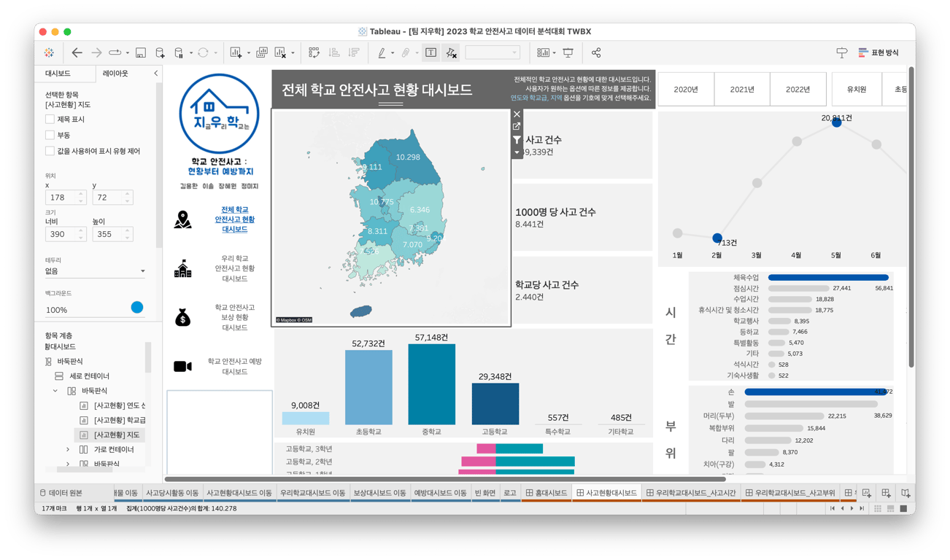This screenshot has height=560, width=950.
Task: Open Presentation Mode from the toolbar
Action: coord(568,52)
